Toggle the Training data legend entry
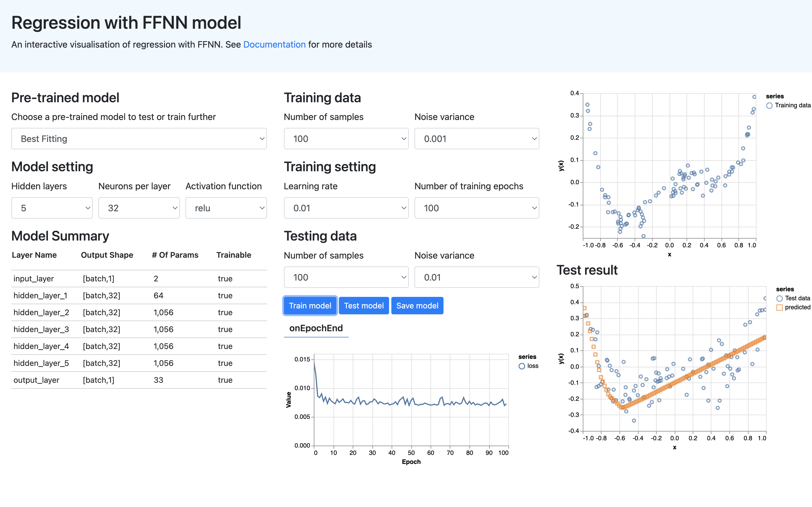This screenshot has height=507, width=812. 789,105
